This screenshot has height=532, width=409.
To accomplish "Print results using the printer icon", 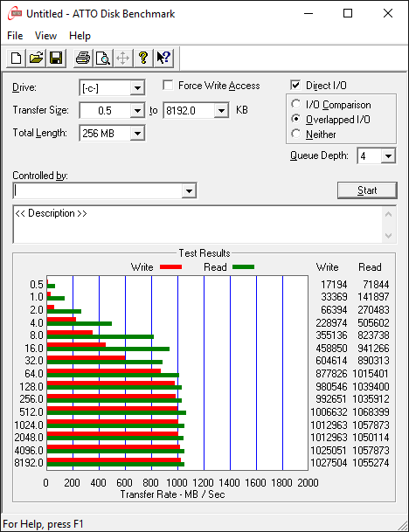I will pos(83,58).
